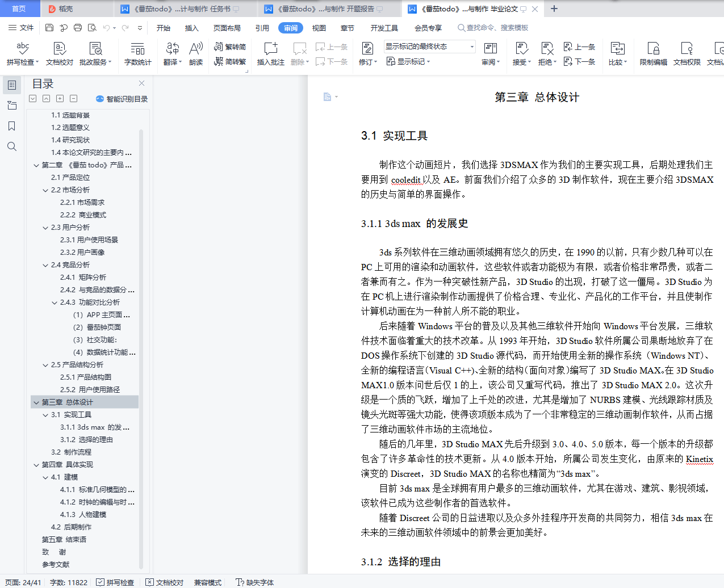The height and width of the screenshot is (588, 724).
Task: Switch to 插入 ribbon tab
Action: tap(192, 28)
